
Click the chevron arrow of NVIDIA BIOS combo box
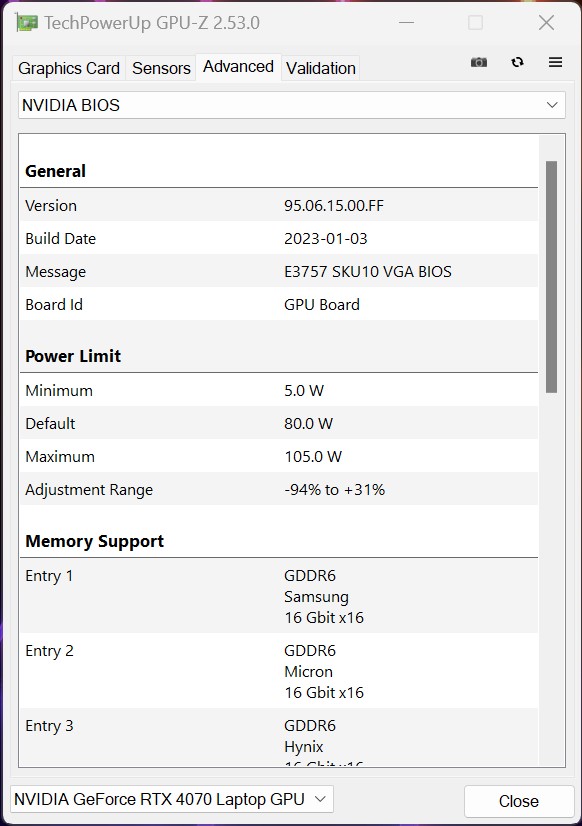click(x=552, y=105)
